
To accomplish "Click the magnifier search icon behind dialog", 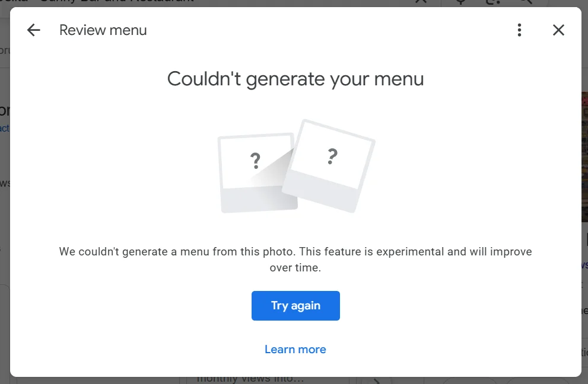I will click(526, 2).
